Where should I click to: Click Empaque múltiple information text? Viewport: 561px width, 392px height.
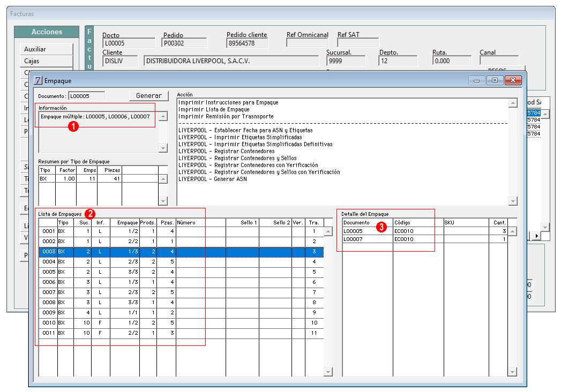(x=95, y=117)
